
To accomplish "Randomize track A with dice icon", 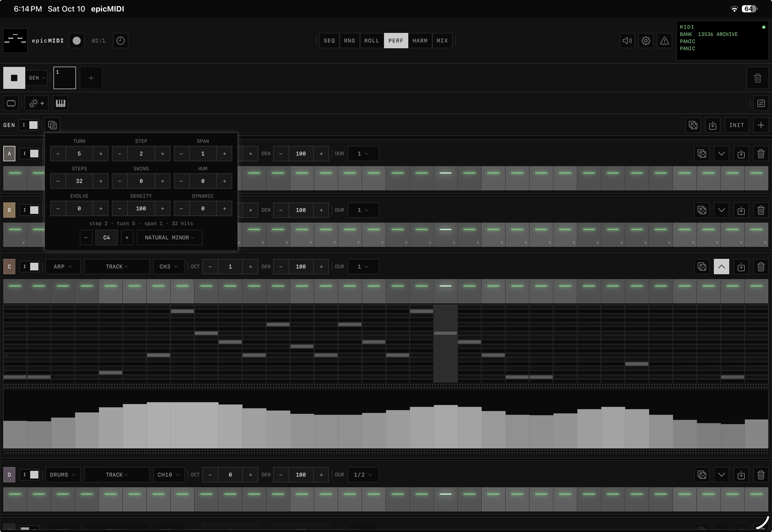I will tap(702, 154).
